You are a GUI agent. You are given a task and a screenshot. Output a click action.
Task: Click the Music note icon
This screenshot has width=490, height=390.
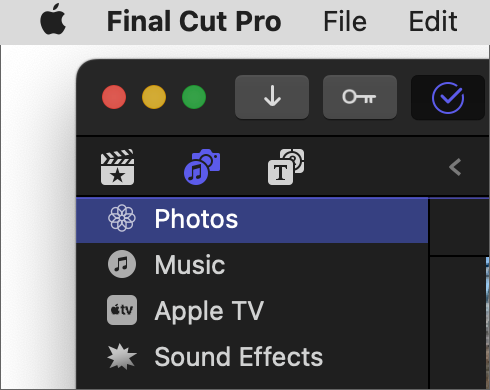122,264
